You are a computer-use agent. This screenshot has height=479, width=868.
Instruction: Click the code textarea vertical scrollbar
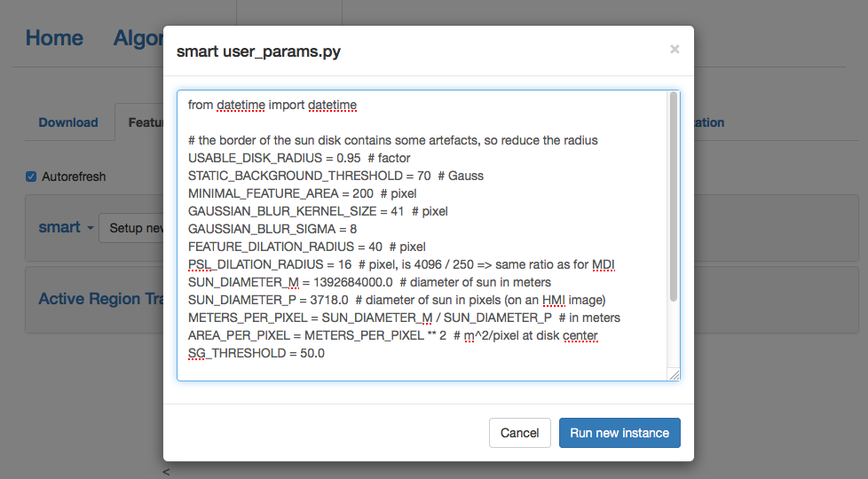(x=674, y=195)
